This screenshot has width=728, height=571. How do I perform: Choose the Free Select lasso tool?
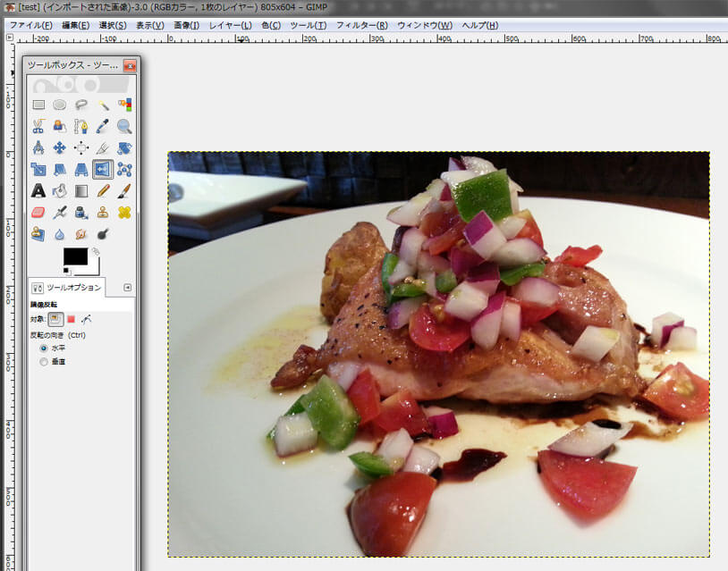81,105
